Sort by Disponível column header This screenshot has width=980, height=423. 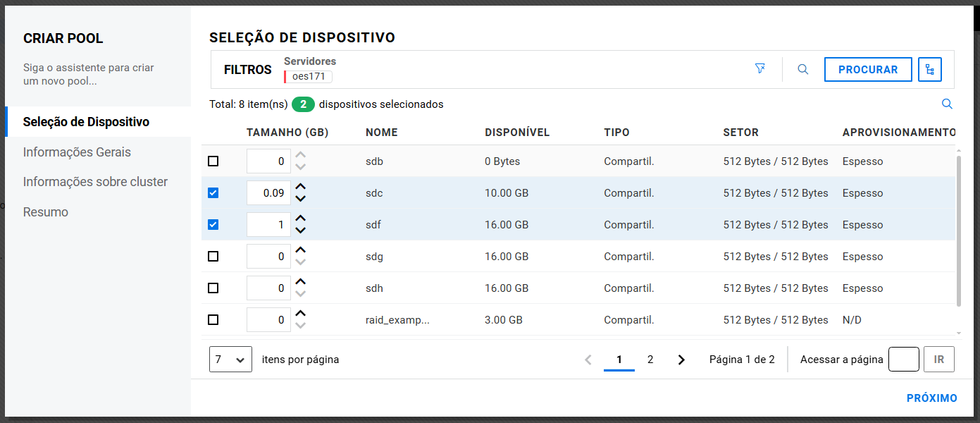(517, 133)
